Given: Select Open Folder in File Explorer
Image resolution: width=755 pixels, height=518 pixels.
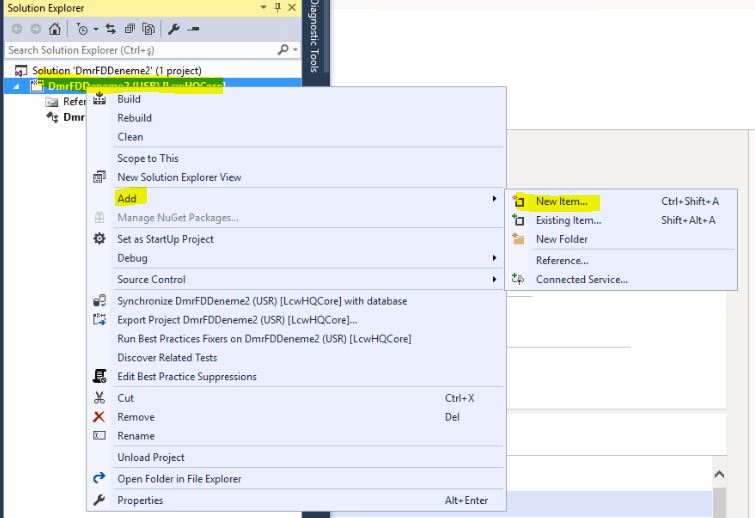Looking at the screenshot, I should pyautogui.click(x=179, y=479).
